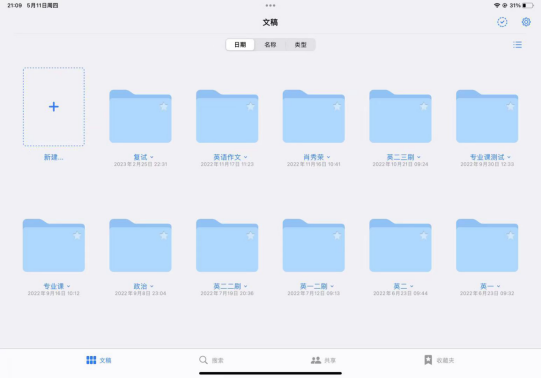Image resolution: width=542 pixels, height=378 pixels.
Task: Click date text 2022年7月19日 20:36
Action: (x=227, y=293)
